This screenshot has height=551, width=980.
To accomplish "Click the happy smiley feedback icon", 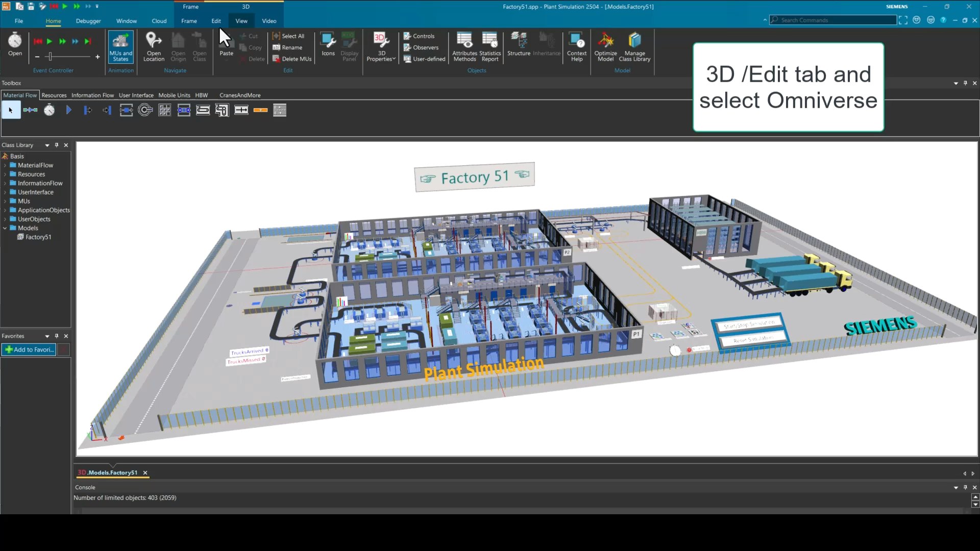I will 917,20.
